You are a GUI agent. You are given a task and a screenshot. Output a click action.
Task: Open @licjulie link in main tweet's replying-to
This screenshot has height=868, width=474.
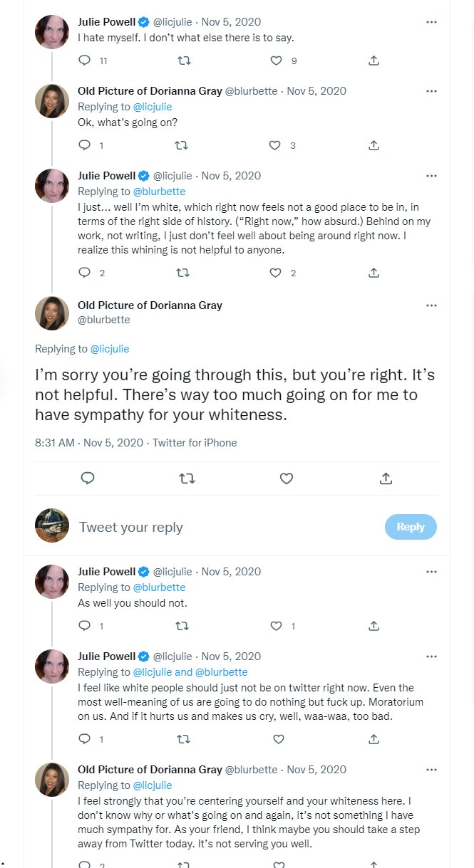point(110,349)
